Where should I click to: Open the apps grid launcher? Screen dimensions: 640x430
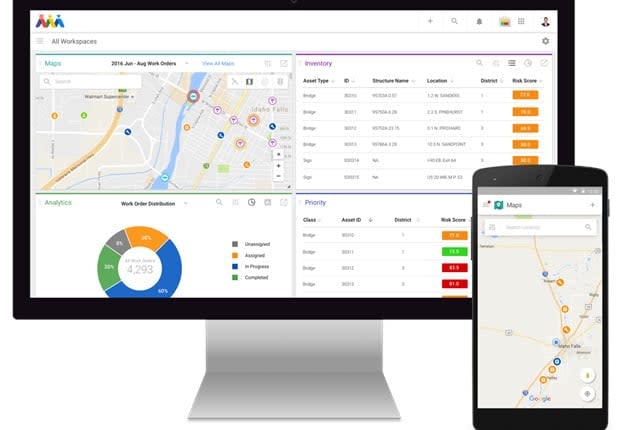pos(521,21)
